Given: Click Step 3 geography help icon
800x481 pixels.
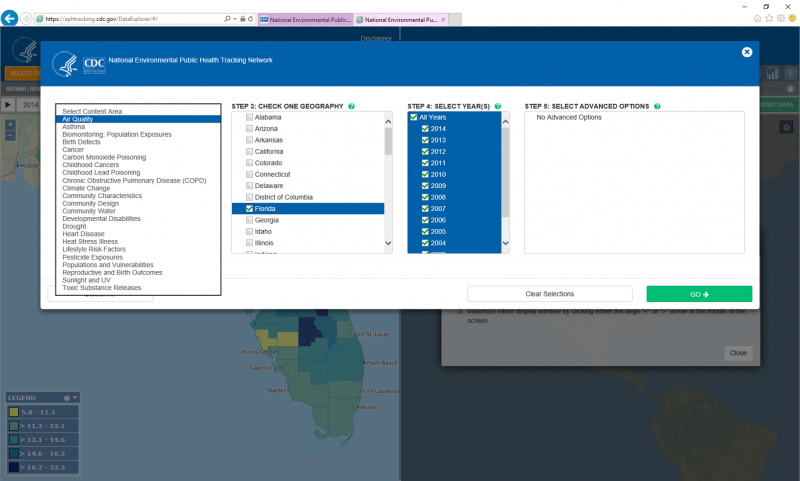Looking at the screenshot, I should (352, 106).
